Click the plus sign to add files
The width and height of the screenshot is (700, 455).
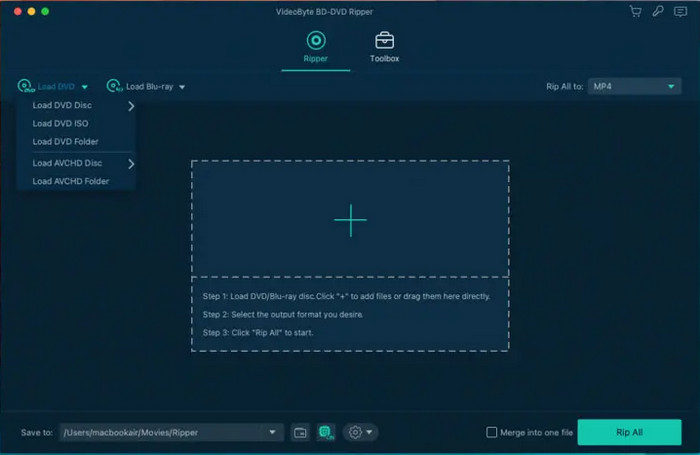pyautogui.click(x=350, y=220)
